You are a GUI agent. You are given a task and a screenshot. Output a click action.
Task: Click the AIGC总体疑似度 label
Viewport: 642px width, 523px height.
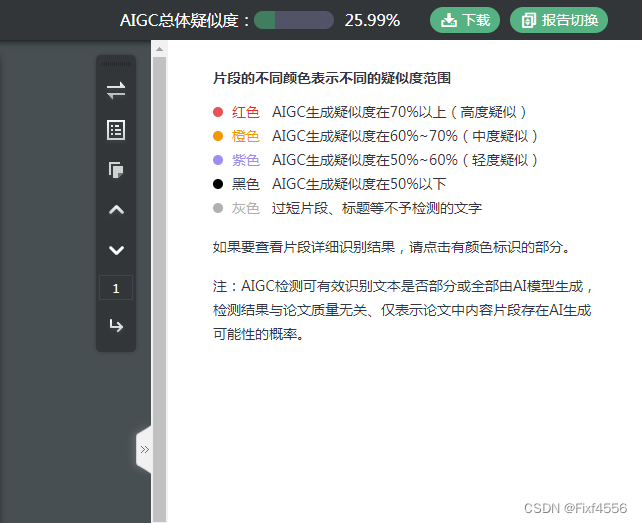pos(184,20)
